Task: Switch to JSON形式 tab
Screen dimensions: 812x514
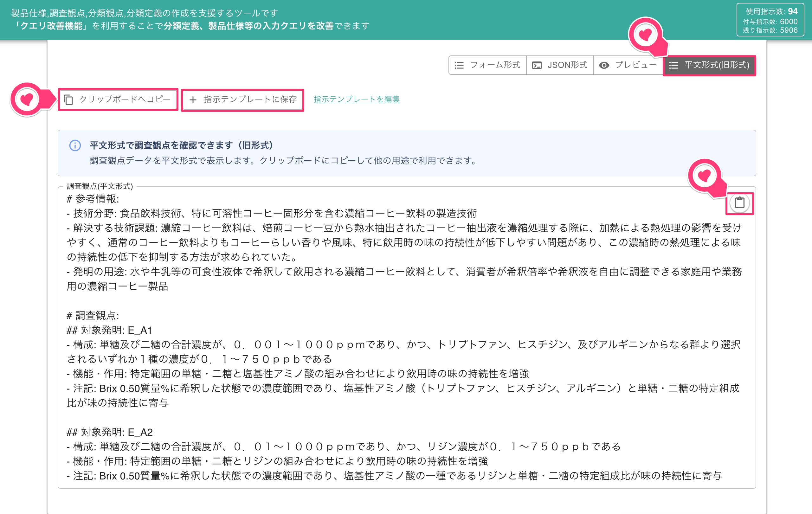Action: point(560,65)
